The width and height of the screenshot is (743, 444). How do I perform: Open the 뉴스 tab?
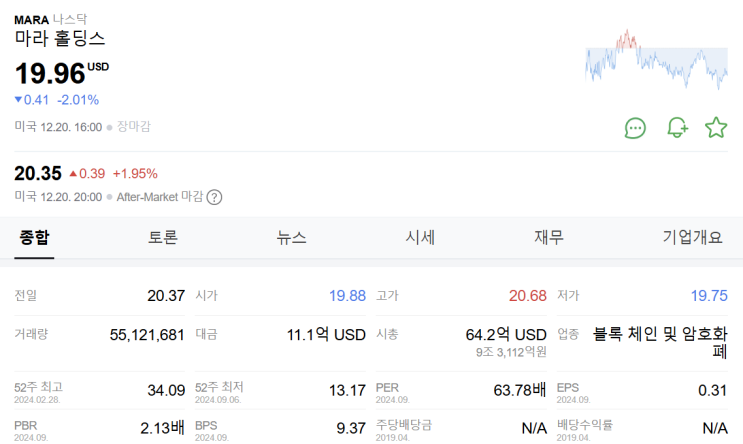(x=292, y=238)
